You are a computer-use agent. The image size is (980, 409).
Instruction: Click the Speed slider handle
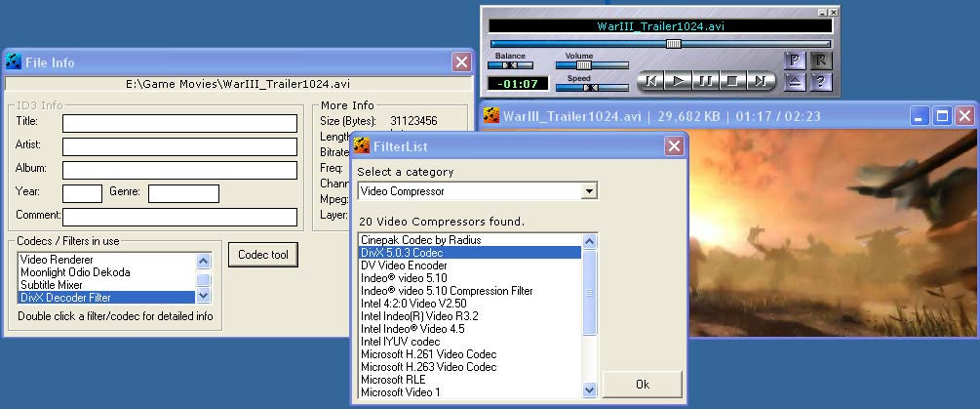click(x=591, y=88)
